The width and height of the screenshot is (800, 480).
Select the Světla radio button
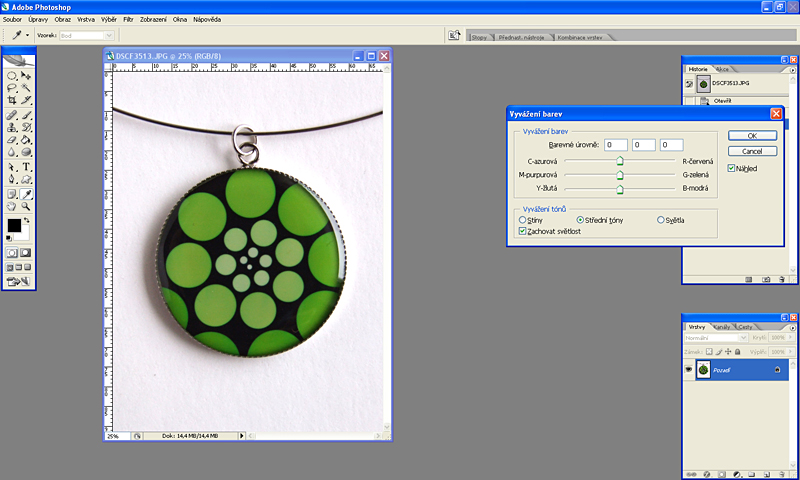coord(661,219)
